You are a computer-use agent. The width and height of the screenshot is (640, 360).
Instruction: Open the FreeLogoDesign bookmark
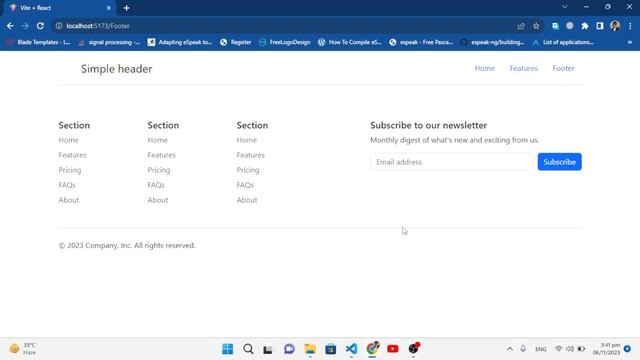pyautogui.click(x=284, y=42)
